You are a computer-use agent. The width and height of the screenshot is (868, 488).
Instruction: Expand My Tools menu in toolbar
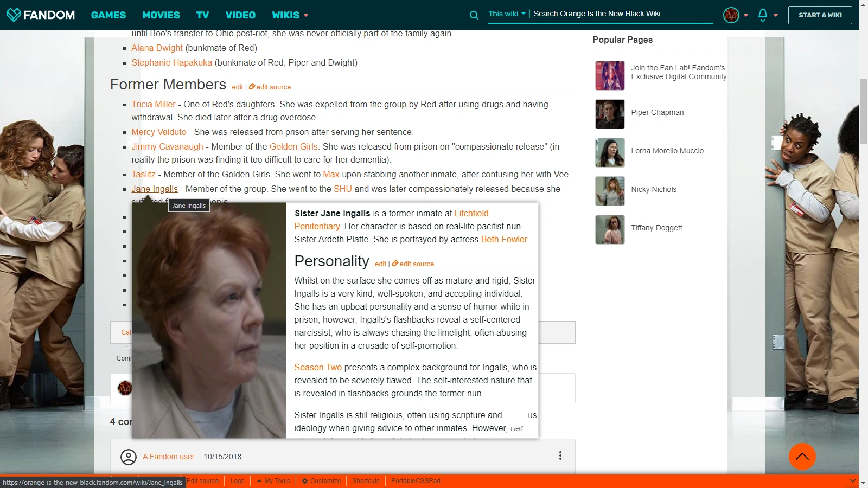[x=273, y=481]
